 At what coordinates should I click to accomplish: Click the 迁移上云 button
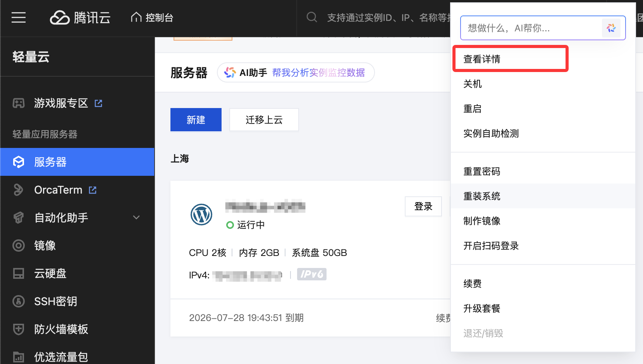(264, 120)
